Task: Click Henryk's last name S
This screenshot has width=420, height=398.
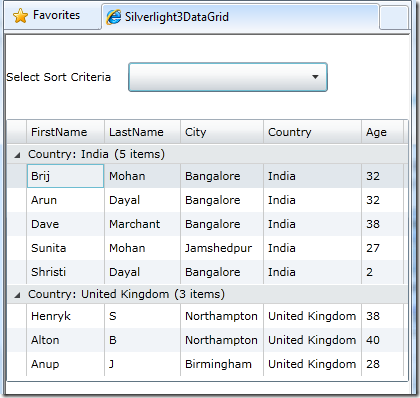Action: (142, 316)
